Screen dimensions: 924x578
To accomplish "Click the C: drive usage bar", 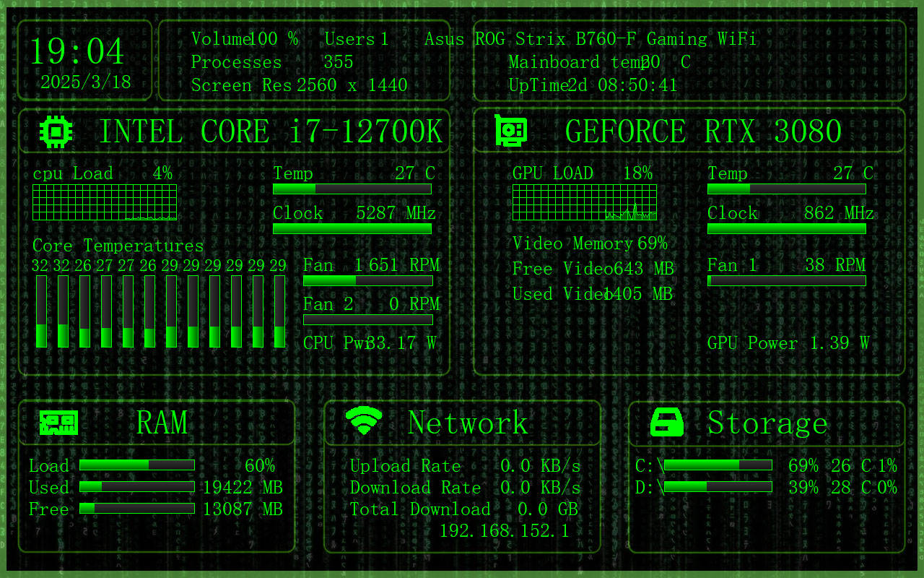I will (718, 465).
